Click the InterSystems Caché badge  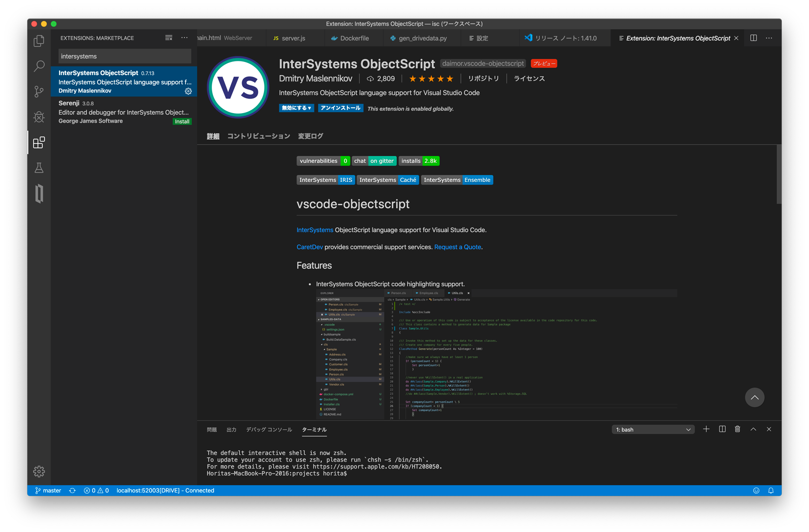388,180
